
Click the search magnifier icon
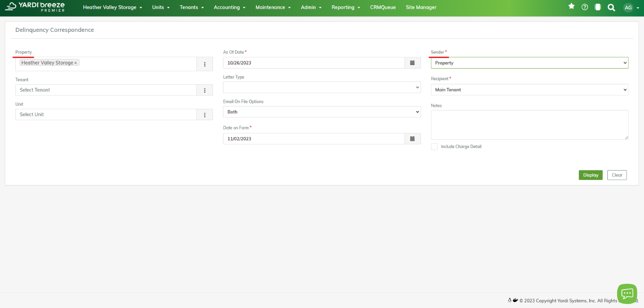pyautogui.click(x=611, y=7)
